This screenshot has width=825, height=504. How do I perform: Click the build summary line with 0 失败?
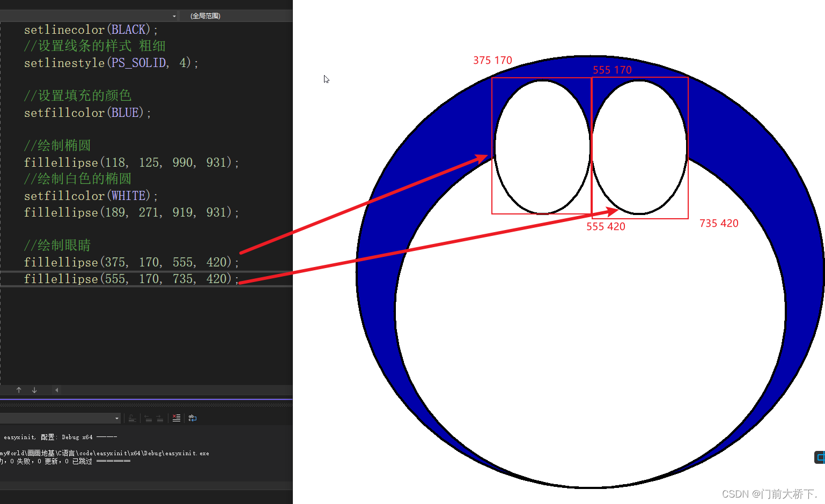[65, 461]
